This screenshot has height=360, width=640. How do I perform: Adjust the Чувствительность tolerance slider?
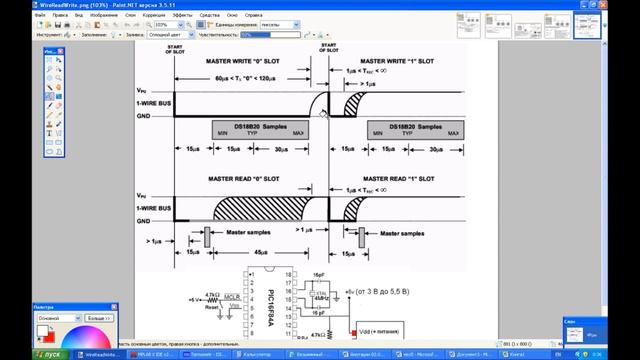(x=270, y=35)
